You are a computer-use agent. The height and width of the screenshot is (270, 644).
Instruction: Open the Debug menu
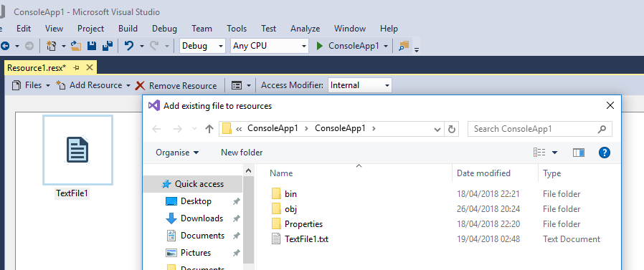164,29
